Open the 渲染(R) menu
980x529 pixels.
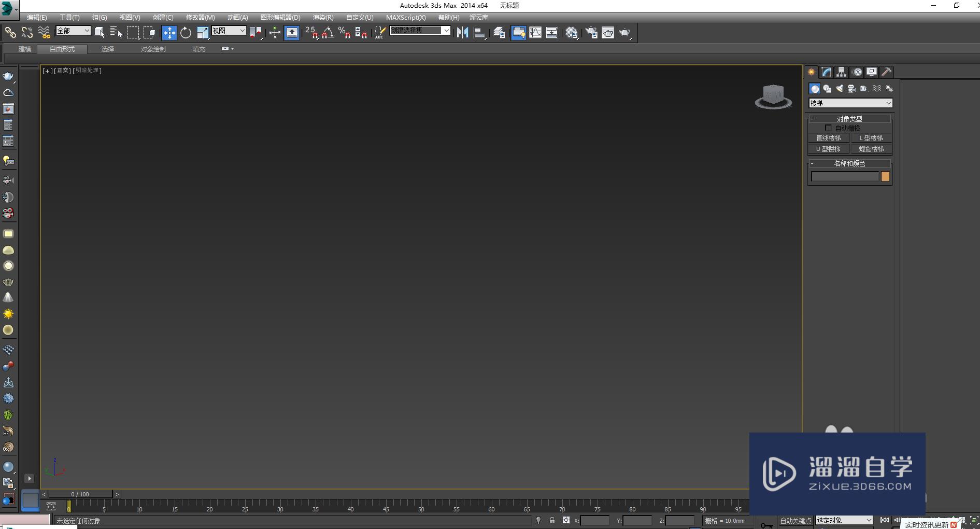coord(323,18)
